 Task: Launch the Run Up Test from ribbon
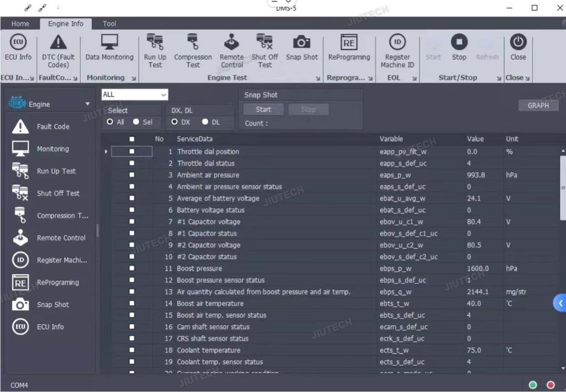pos(155,51)
